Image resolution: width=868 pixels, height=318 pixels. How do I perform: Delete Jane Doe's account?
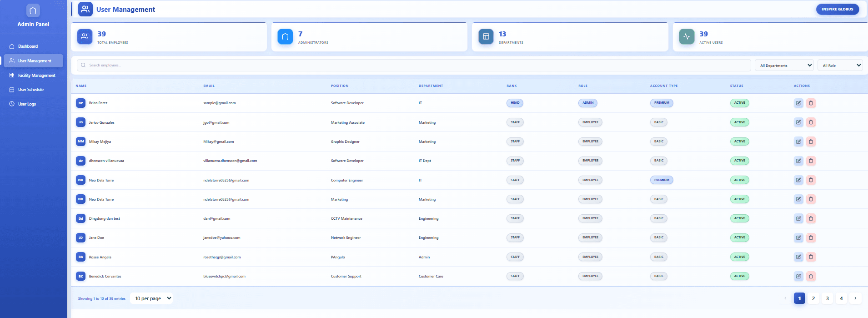coord(811,237)
